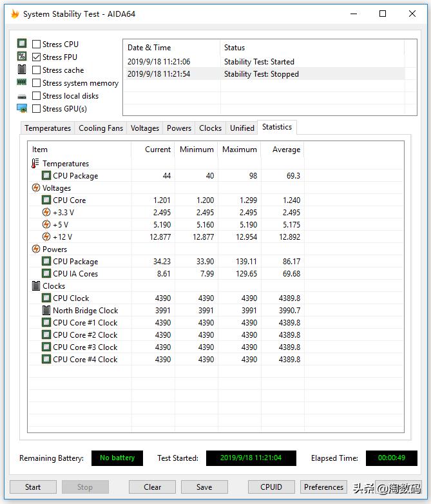Image resolution: width=431 pixels, height=504 pixels.
Task: Click the thermometer icon of Temperatures group
Action: click(35, 163)
